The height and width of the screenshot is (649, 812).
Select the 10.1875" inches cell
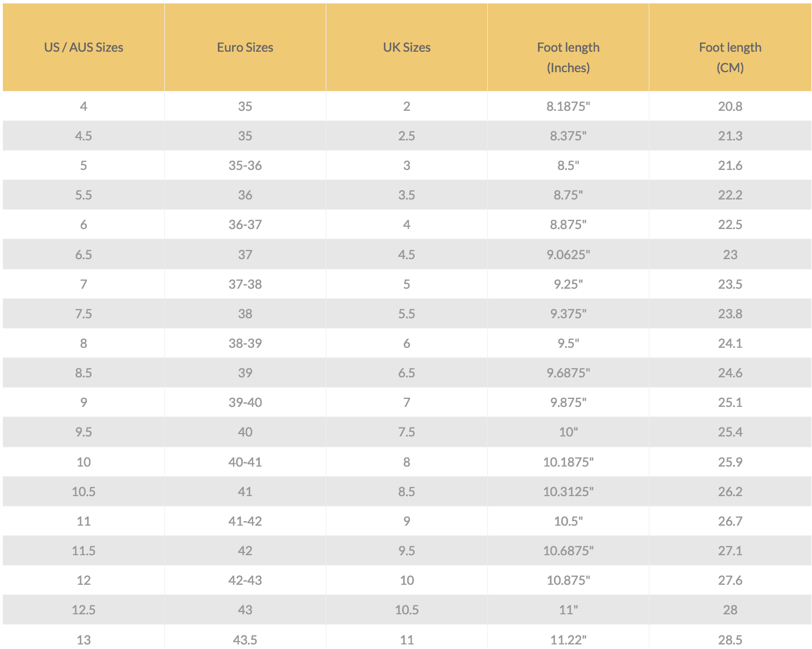pos(568,462)
